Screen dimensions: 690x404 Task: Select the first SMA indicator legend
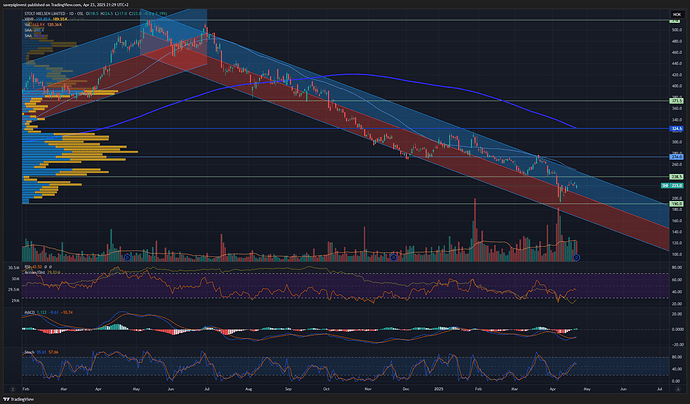pos(28,30)
